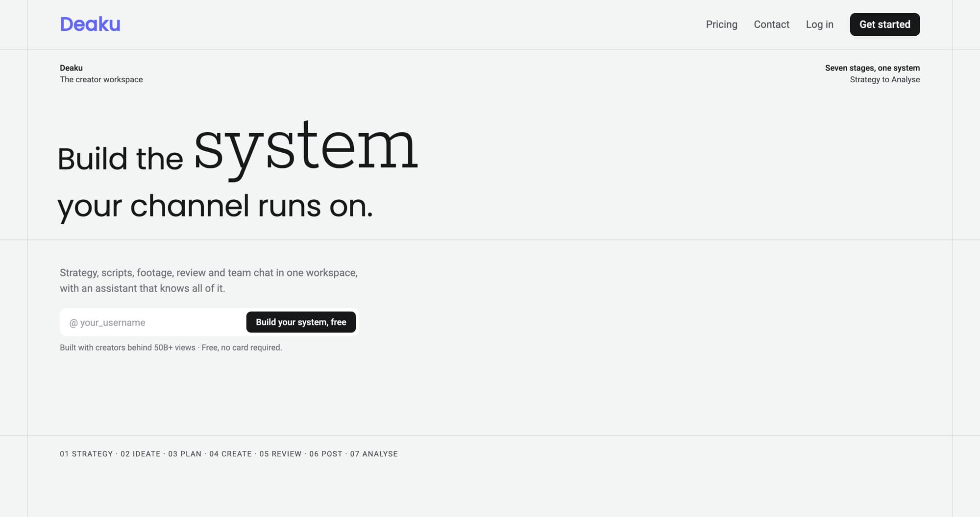Click the '01 STRATEGY' stage label
The width and height of the screenshot is (980, 517).
pos(86,454)
